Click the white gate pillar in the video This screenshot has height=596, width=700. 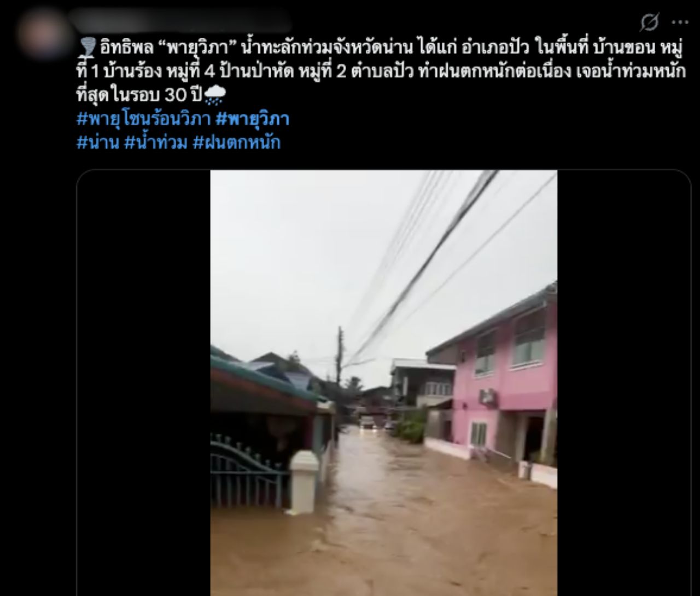point(304,482)
